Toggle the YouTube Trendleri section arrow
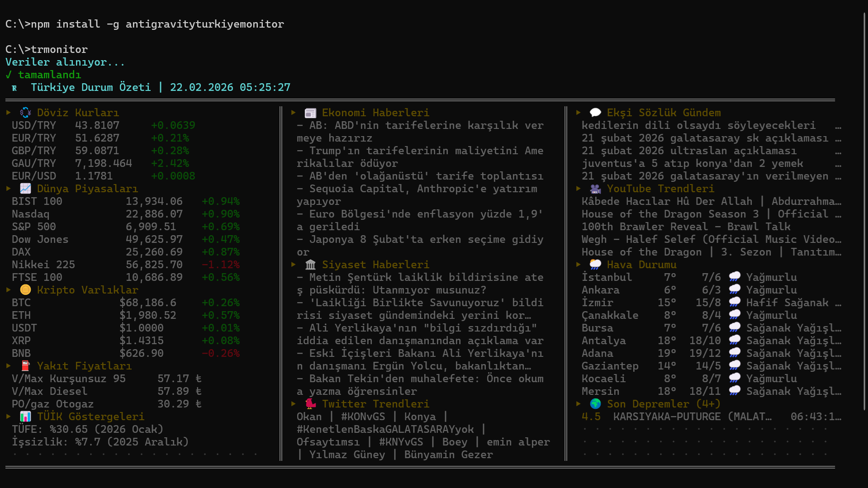Image resolution: width=868 pixels, height=488 pixels. (x=579, y=188)
